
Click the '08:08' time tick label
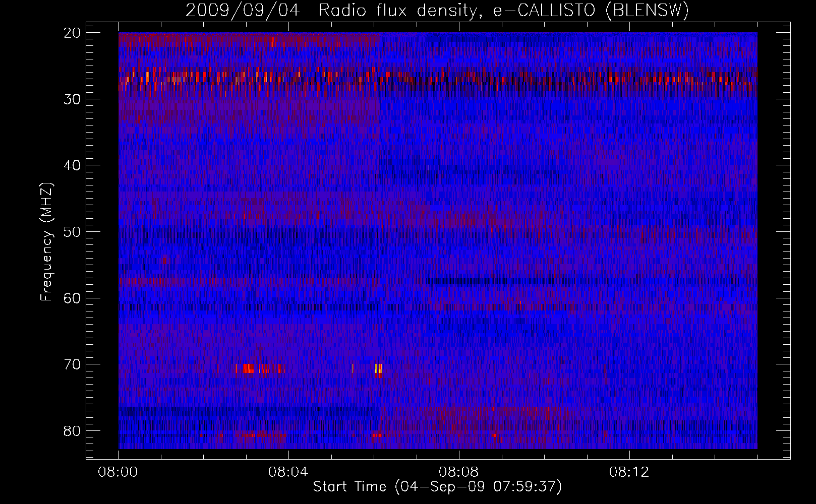[459, 472]
